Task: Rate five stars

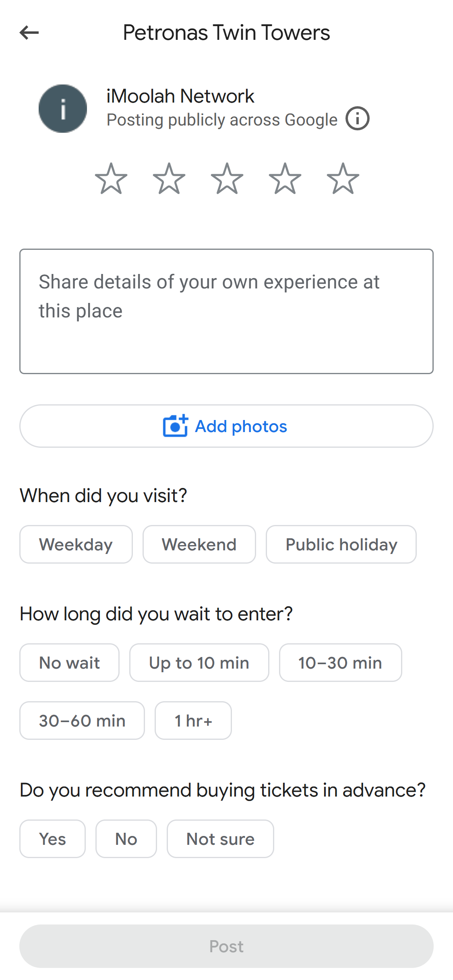Action: pyautogui.click(x=343, y=179)
